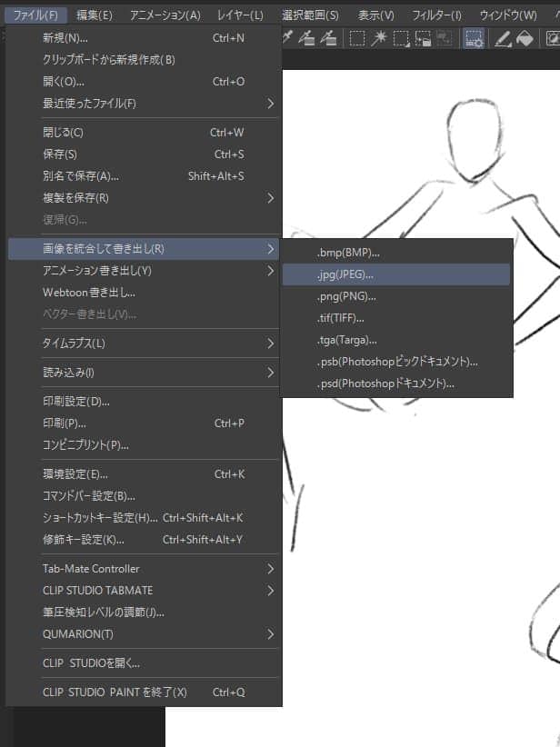Open the ウィンドウ(W) menu
Screen dimensions: 560x747
coord(508,15)
